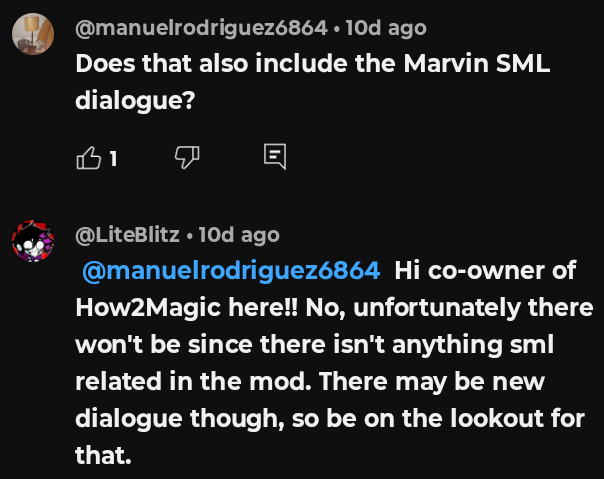Click the first comment's 10d ago timestamp

pyautogui.click(x=385, y=27)
